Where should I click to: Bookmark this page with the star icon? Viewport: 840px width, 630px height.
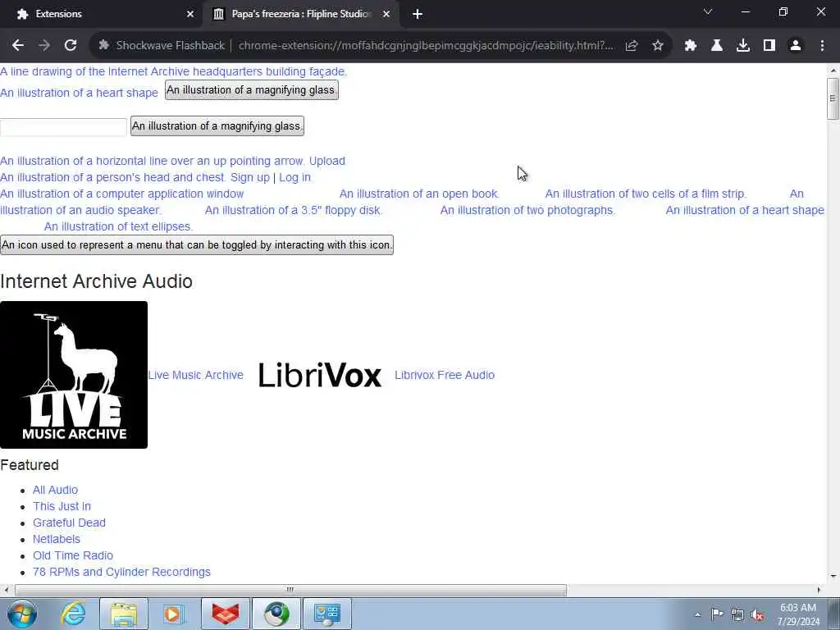pyautogui.click(x=658, y=46)
